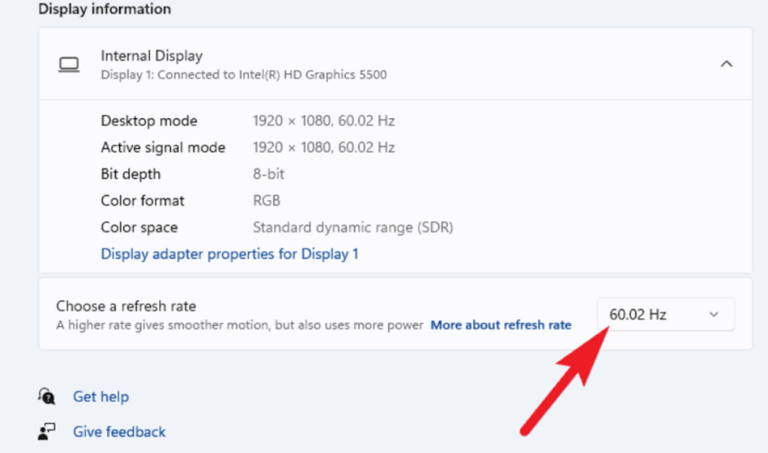Viewport: 768px width, 453px height.
Task: Click the Get help headset icon
Action: [x=47, y=396]
